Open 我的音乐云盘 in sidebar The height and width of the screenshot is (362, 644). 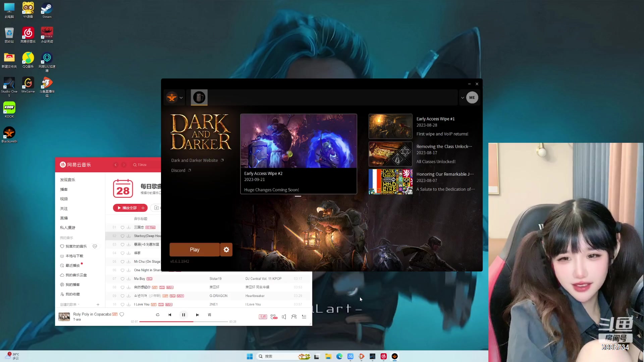pos(73,275)
